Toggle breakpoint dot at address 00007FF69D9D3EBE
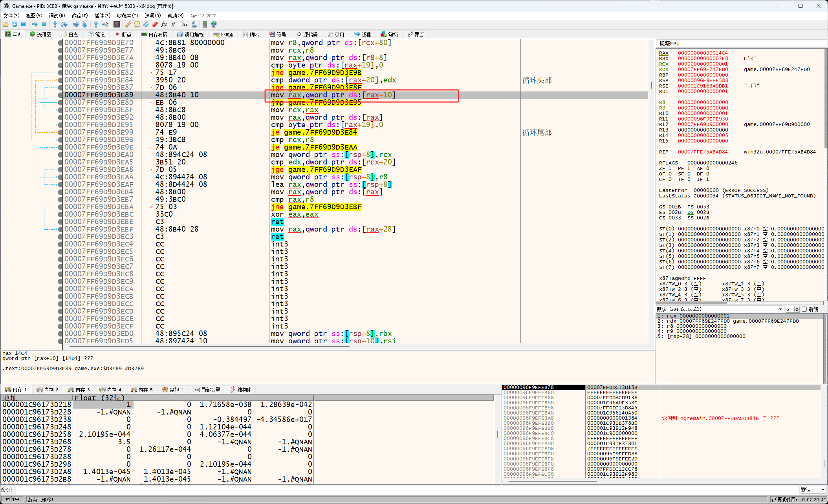 pos(60,222)
